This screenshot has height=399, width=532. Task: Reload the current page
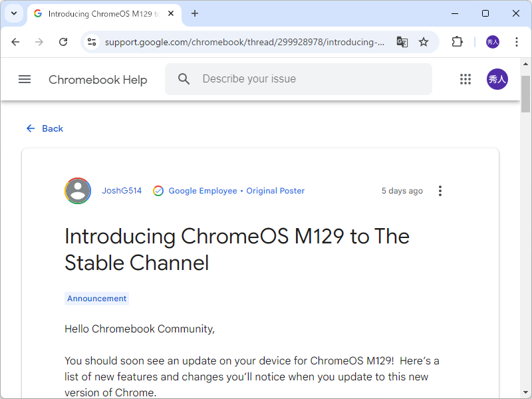click(x=63, y=41)
